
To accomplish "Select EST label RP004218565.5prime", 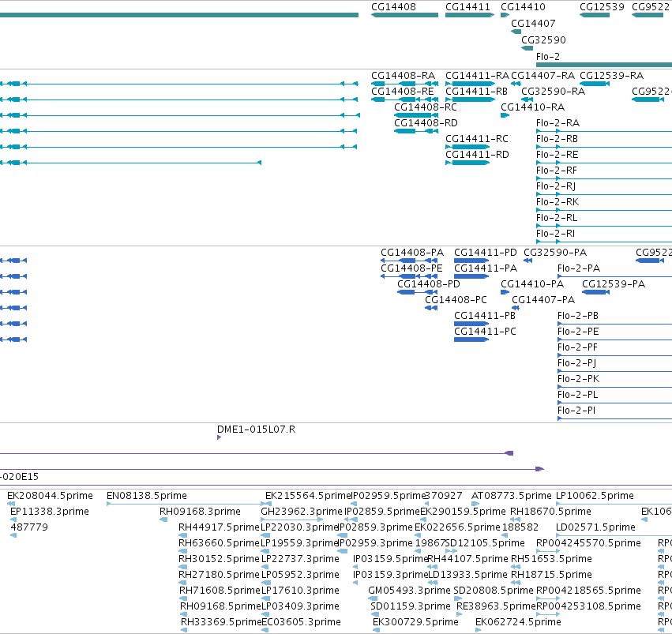I will (589, 591).
